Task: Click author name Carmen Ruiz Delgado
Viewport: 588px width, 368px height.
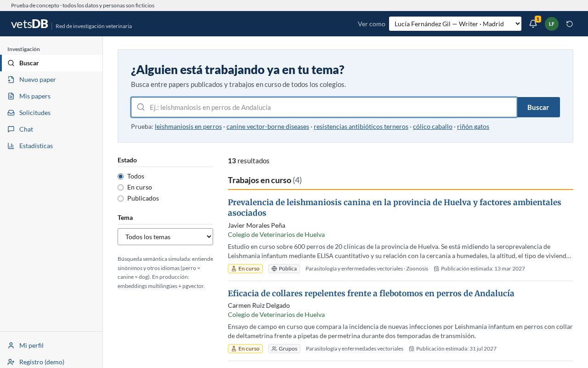Action: 259,305
